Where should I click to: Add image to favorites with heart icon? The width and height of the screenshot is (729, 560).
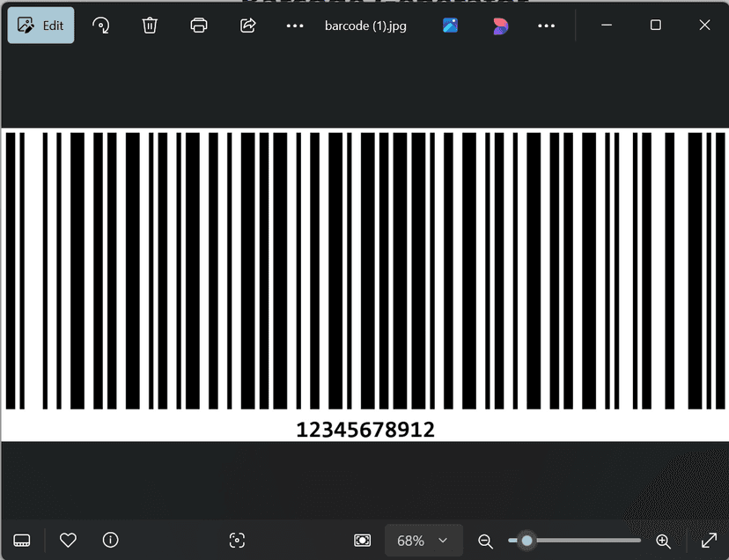[68, 540]
